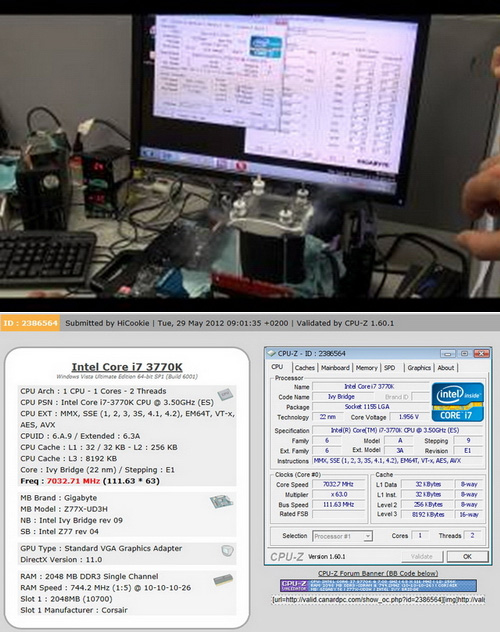Switch to the Caches tab
500x632 pixels.
[x=304, y=368]
